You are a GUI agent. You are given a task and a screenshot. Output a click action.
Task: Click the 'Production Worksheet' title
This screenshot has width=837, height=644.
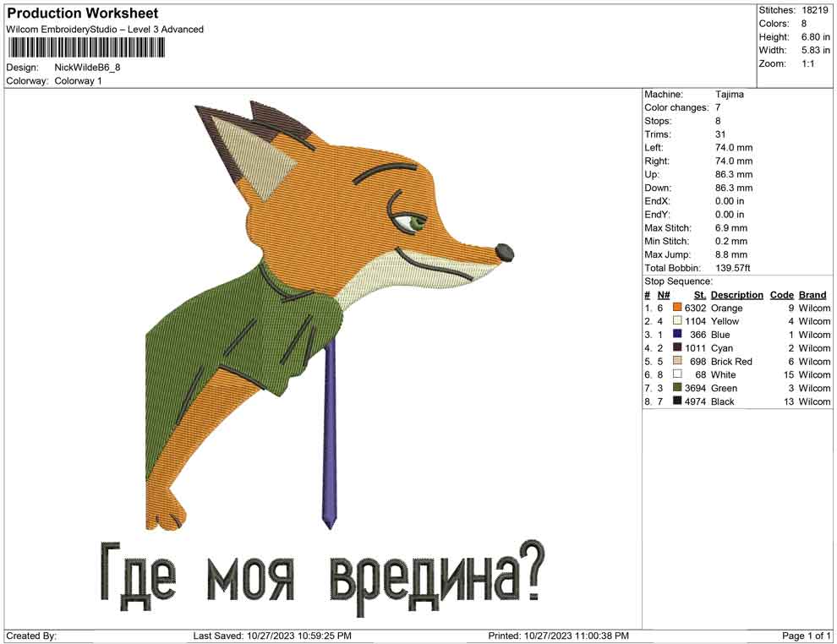pyautogui.click(x=83, y=13)
